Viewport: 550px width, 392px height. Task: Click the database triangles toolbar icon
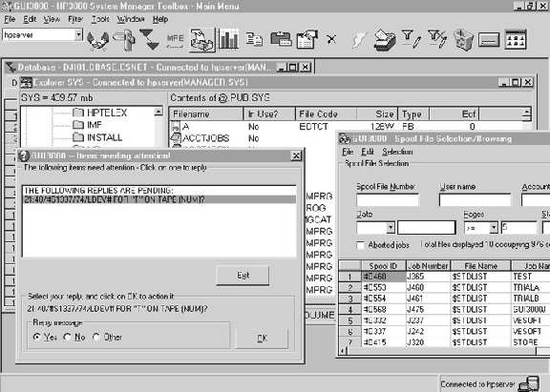pyautogui.click(x=150, y=40)
